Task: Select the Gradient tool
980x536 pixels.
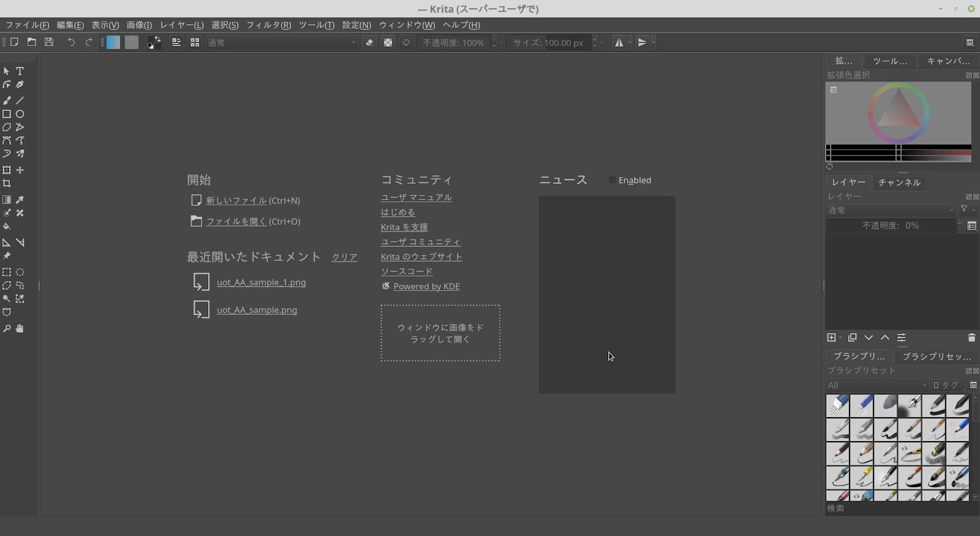Action: 7,200
